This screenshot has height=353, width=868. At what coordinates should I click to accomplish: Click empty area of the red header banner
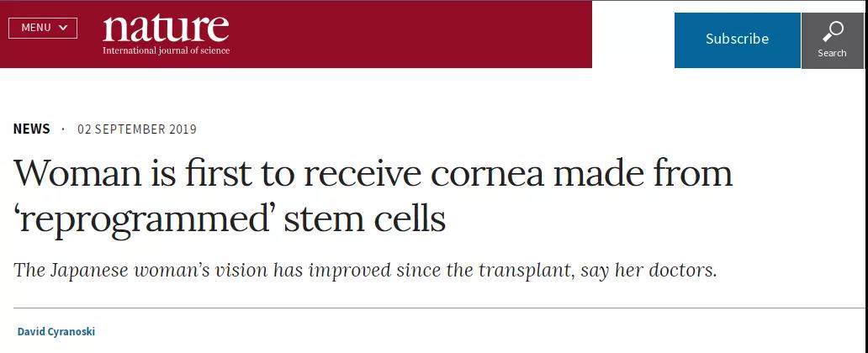[x=410, y=33]
